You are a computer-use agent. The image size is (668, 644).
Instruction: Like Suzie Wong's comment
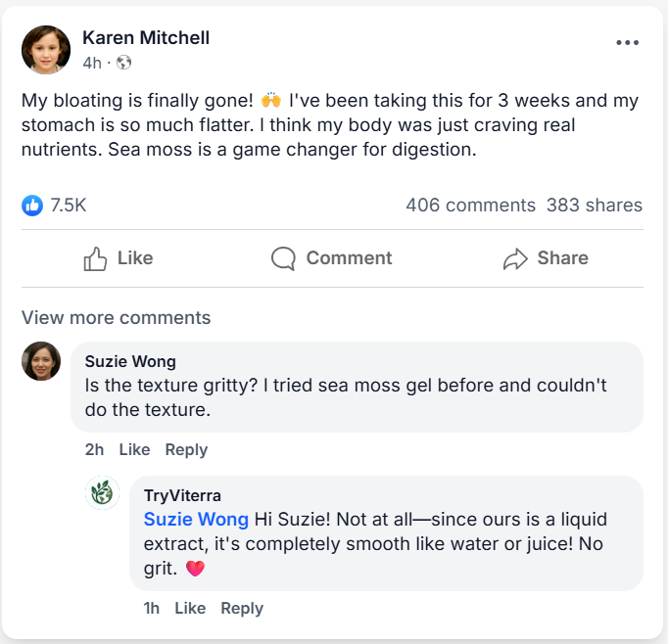[134, 449]
